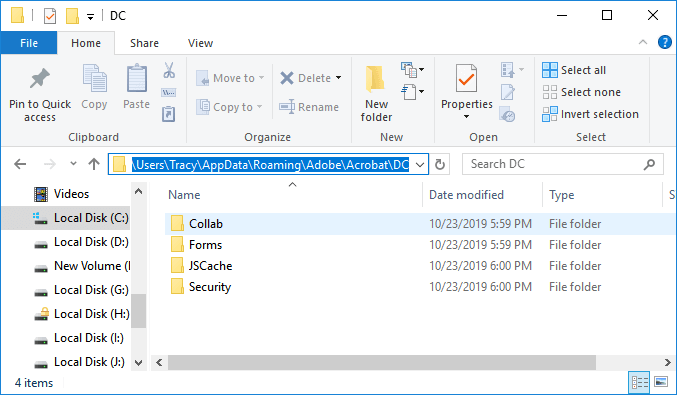This screenshot has height=395, width=677.
Task: Switch to the Share tab
Action: [x=144, y=43]
